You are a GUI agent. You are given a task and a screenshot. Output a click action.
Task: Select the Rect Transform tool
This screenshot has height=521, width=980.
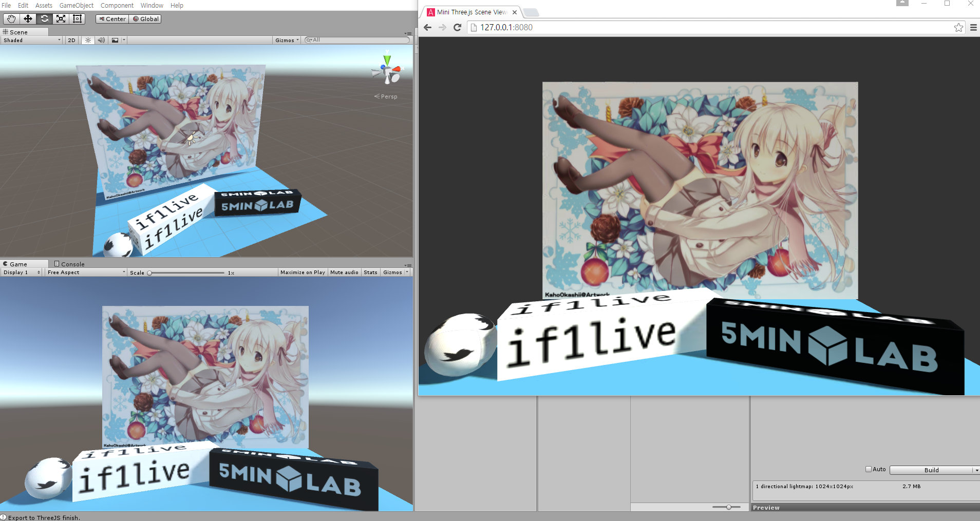coord(77,18)
